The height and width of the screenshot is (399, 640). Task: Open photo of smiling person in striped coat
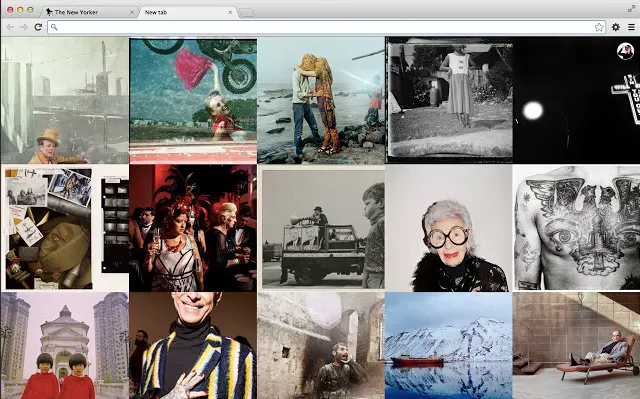pyautogui.click(x=193, y=346)
